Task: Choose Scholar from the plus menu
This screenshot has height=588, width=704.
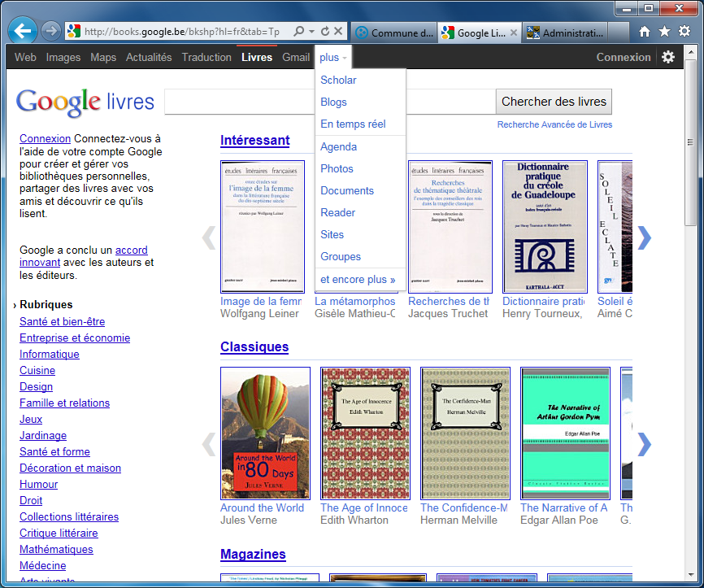Action: point(338,80)
